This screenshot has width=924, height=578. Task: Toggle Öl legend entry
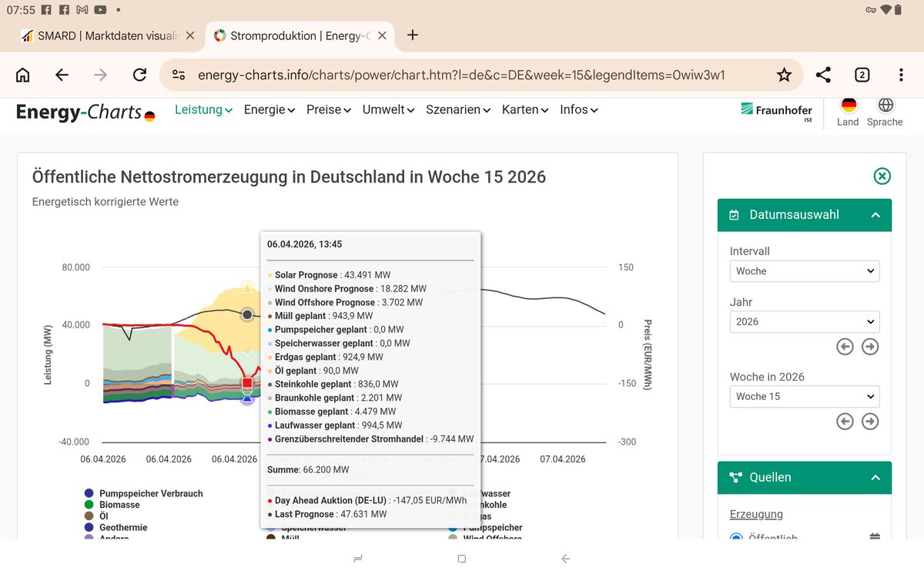(x=97, y=516)
